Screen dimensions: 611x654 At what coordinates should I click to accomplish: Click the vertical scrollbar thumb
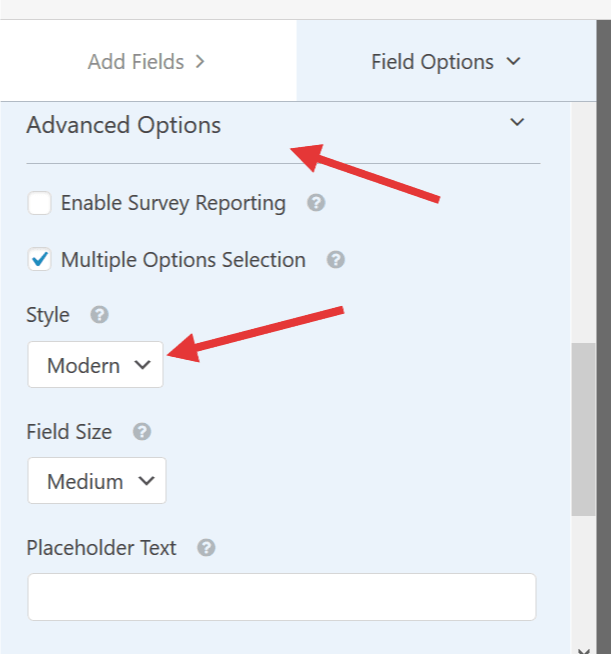(583, 429)
